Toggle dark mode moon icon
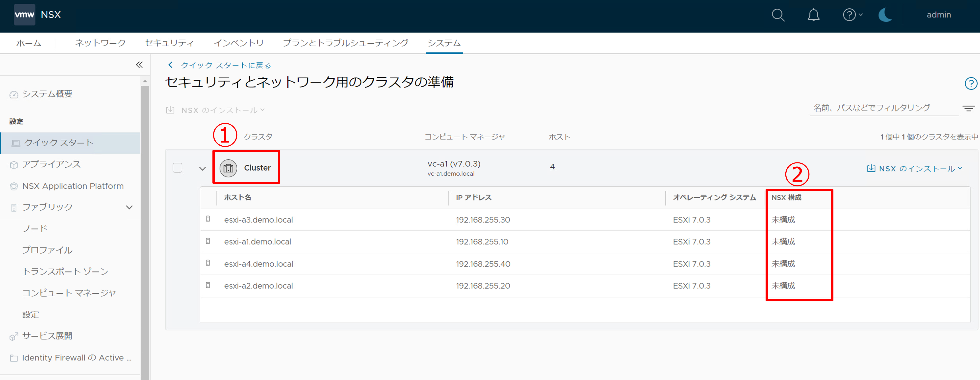This screenshot has height=380, width=980. [885, 15]
